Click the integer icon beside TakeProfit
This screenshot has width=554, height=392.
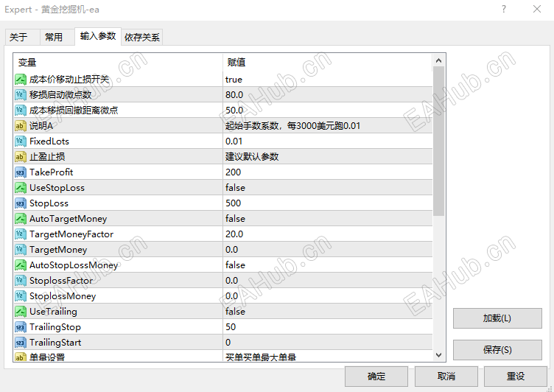coord(21,172)
